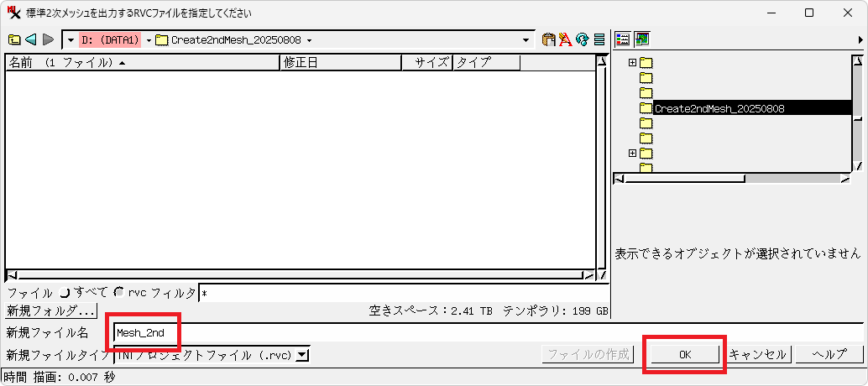Open the Create2ndMesh_20250808 path dropdown
This screenshot has width=868, height=386.
pos(310,39)
